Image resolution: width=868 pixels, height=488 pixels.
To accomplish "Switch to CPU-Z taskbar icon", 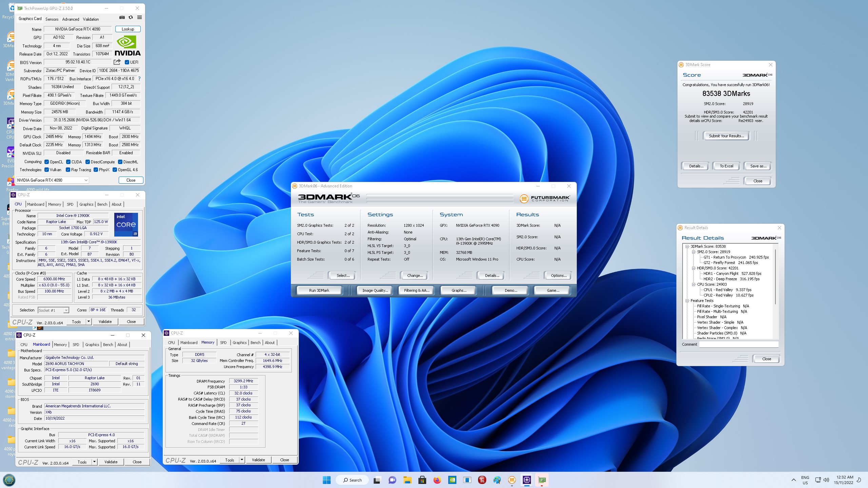I will 527,480.
